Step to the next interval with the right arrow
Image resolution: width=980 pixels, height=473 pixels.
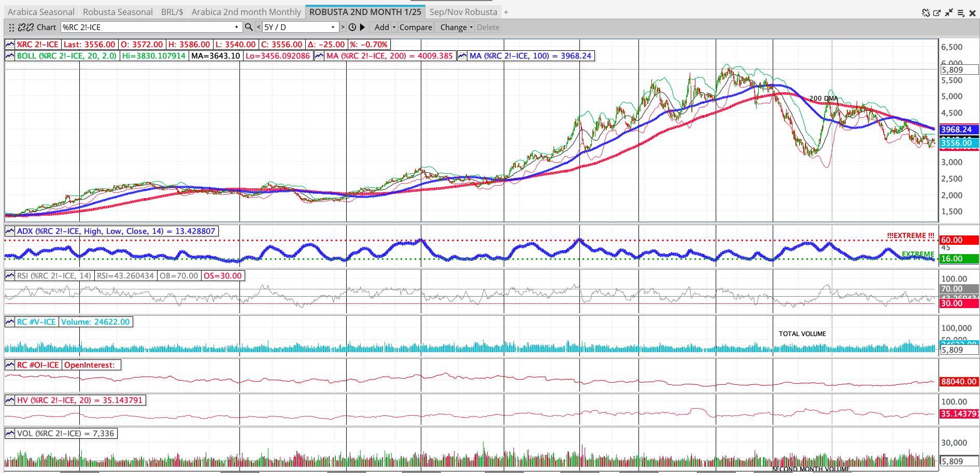click(x=343, y=27)
